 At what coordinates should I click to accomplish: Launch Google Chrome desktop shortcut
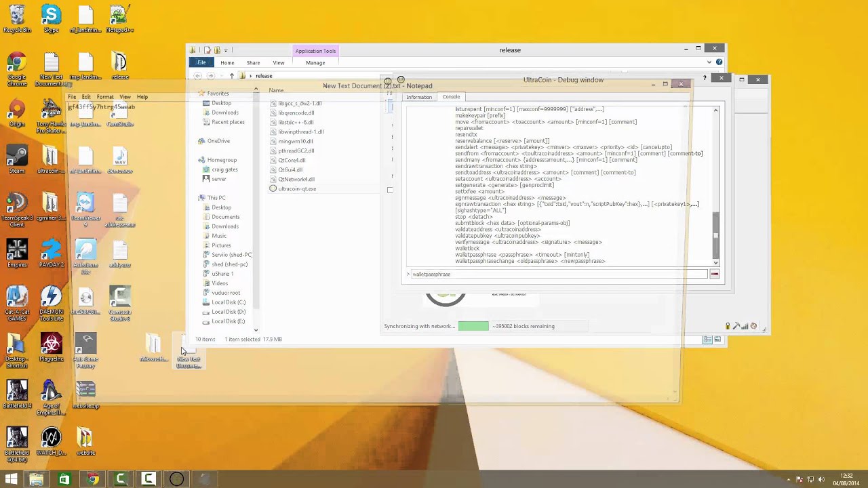click(x=17, y=70)
